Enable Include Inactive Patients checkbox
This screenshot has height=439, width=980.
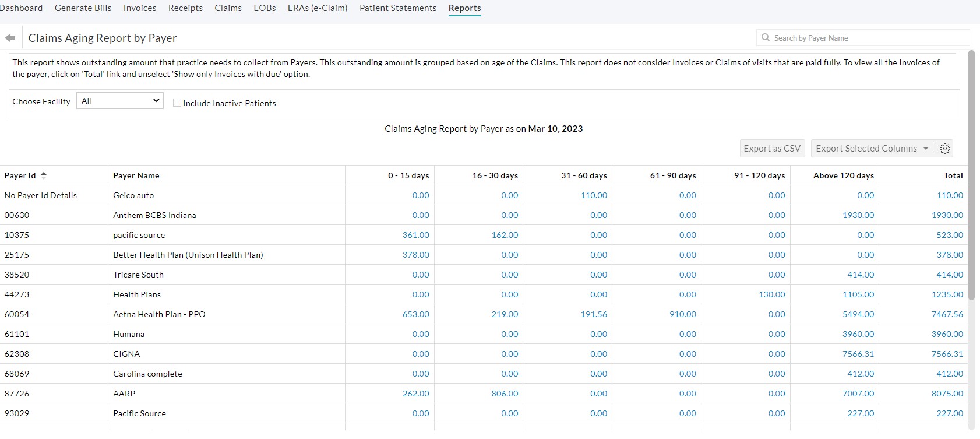tap(177, 103)
